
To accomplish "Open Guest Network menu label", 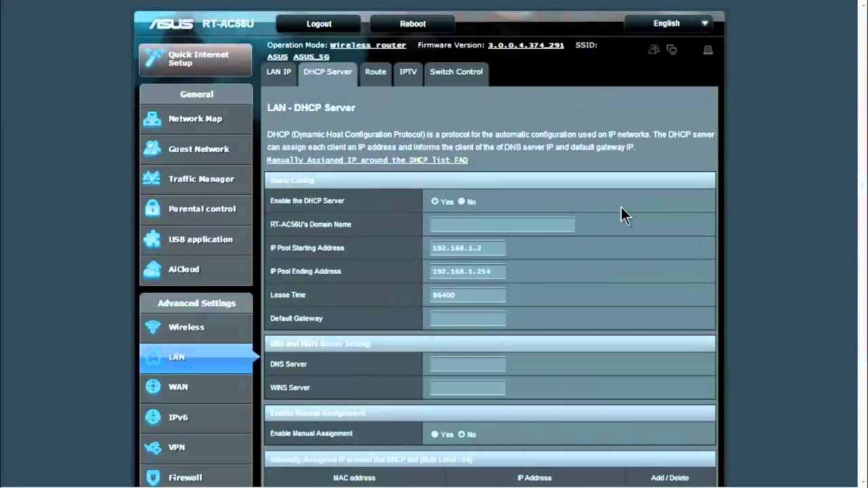I will tap(199, 149).
